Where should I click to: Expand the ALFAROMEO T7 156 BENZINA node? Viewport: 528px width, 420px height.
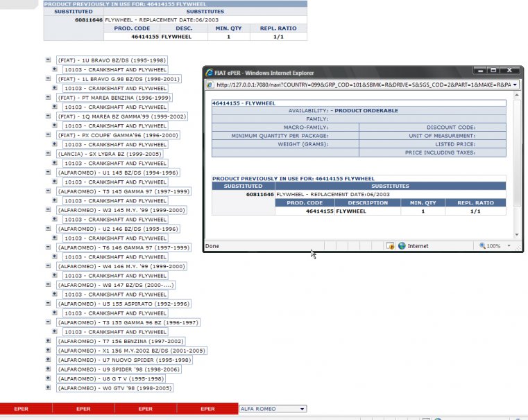47,341
